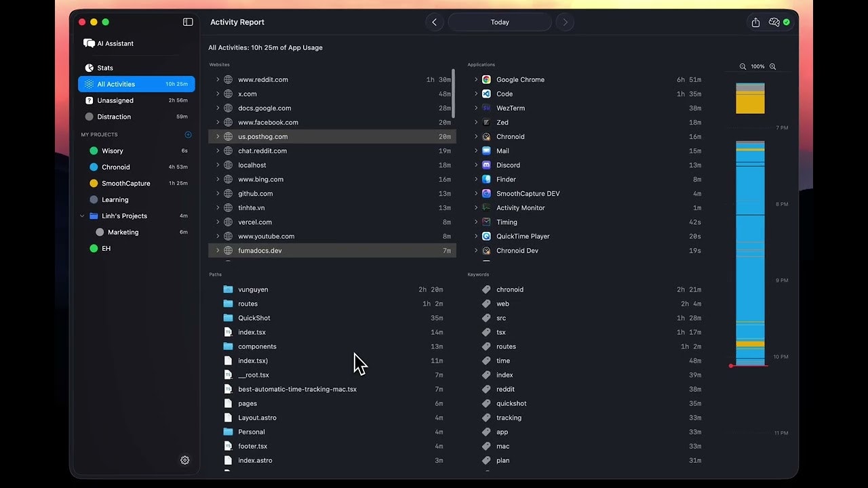This screenshot has height=488, width=868.
Task: Open settings gear in sidebar
Action: 184,460
